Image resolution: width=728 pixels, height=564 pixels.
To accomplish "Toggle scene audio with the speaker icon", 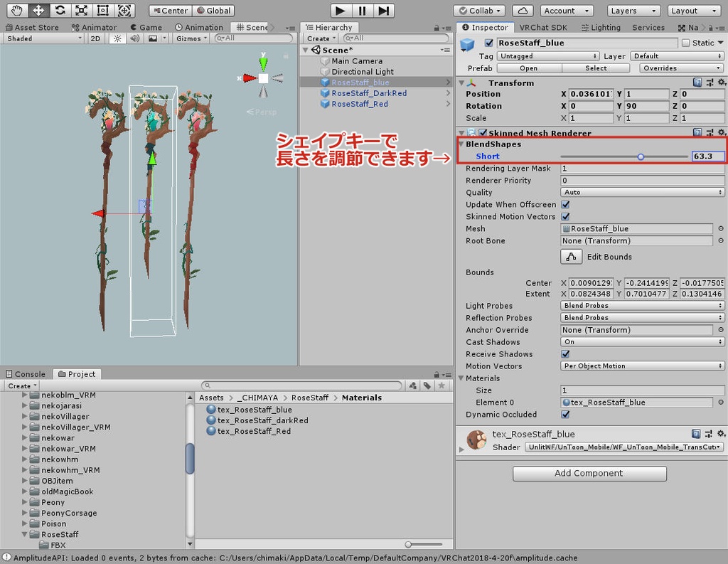I will [135, 38].
